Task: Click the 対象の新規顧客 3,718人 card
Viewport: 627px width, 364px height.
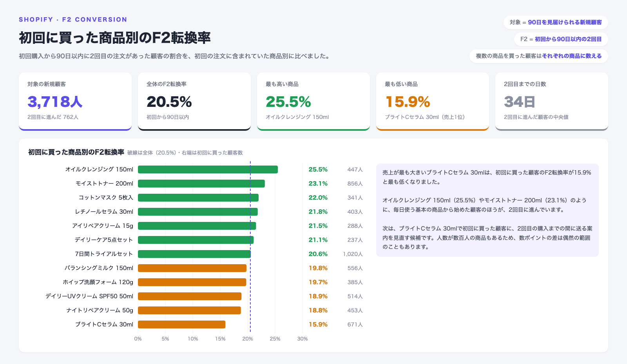Action: tap(75, 101)
